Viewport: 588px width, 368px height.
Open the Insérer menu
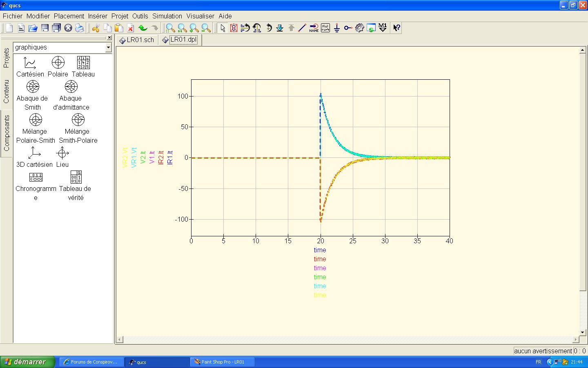(x=98, y=16)
